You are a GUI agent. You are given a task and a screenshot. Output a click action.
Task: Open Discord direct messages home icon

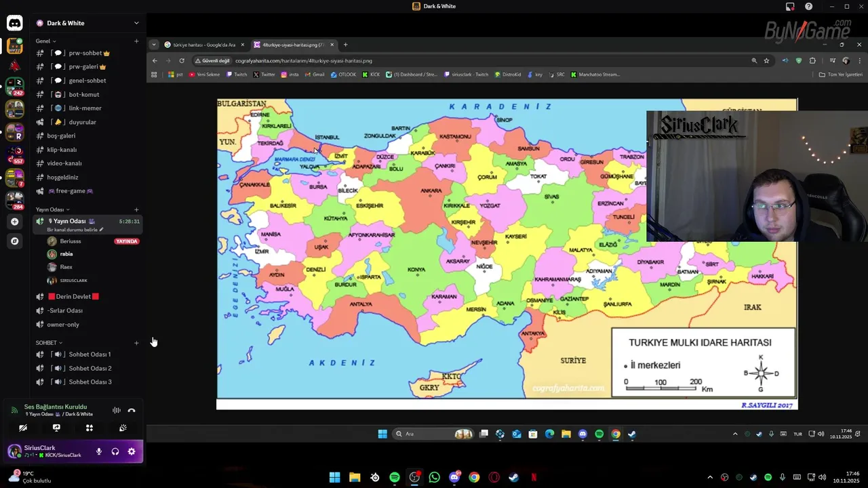coord(14,23)
